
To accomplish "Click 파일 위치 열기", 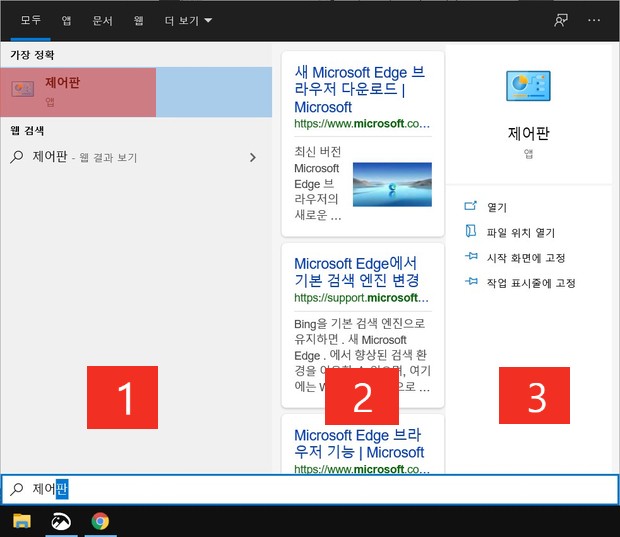I will [521, 233].
